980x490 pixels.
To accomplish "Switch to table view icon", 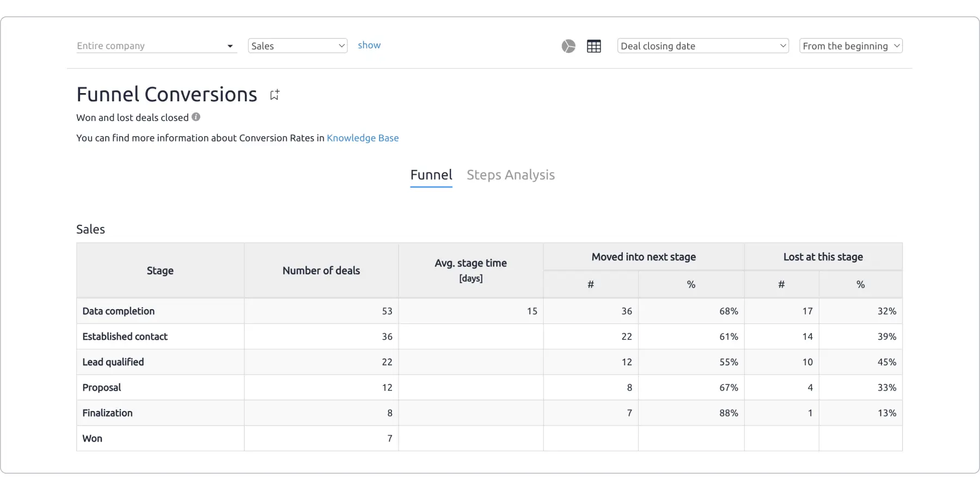I will pyautogui.click(x=594, y=46).
